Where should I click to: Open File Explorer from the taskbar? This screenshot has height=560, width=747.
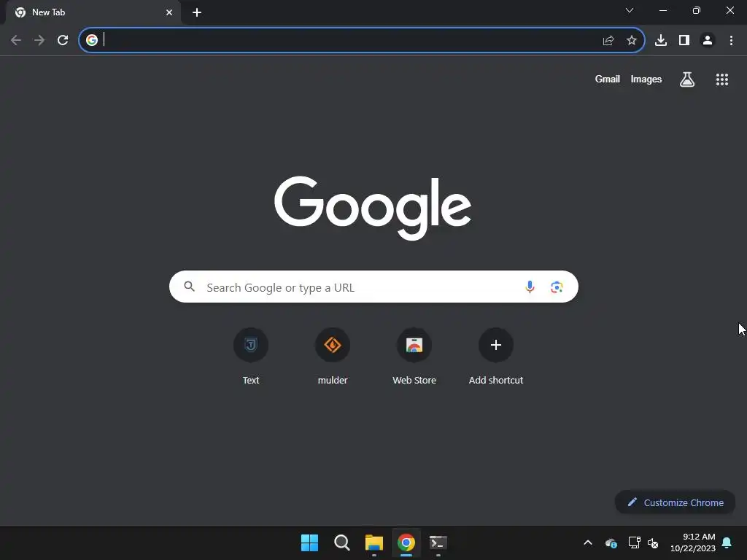click(374, 542)
